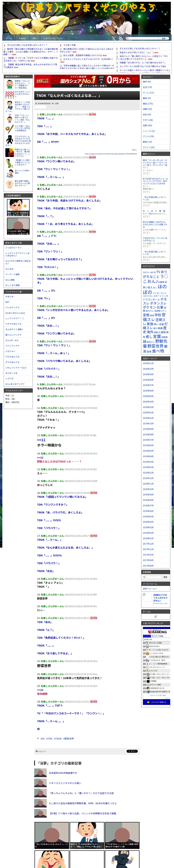Viewport: 174px width, 868px height.
Task: Open the 2018年03月 archive link
Action: [x=148, y=527]
